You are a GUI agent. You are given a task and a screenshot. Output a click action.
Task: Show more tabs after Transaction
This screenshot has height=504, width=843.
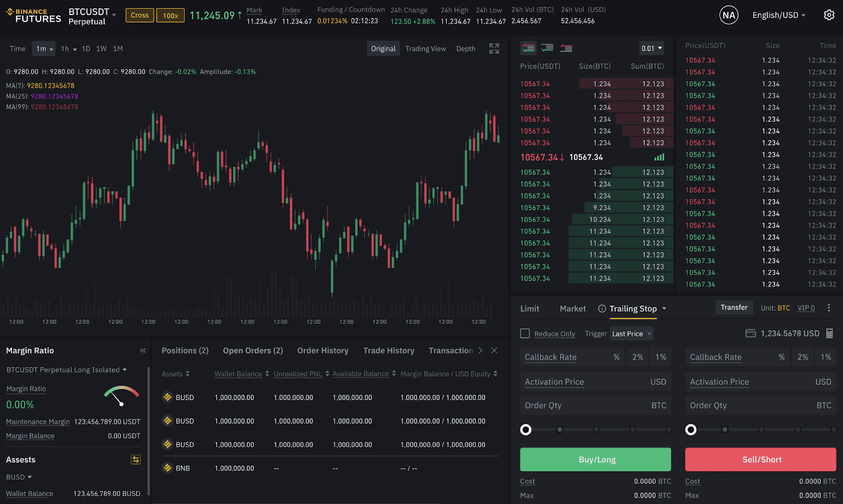pyautogui.click(x=480, y=350)
